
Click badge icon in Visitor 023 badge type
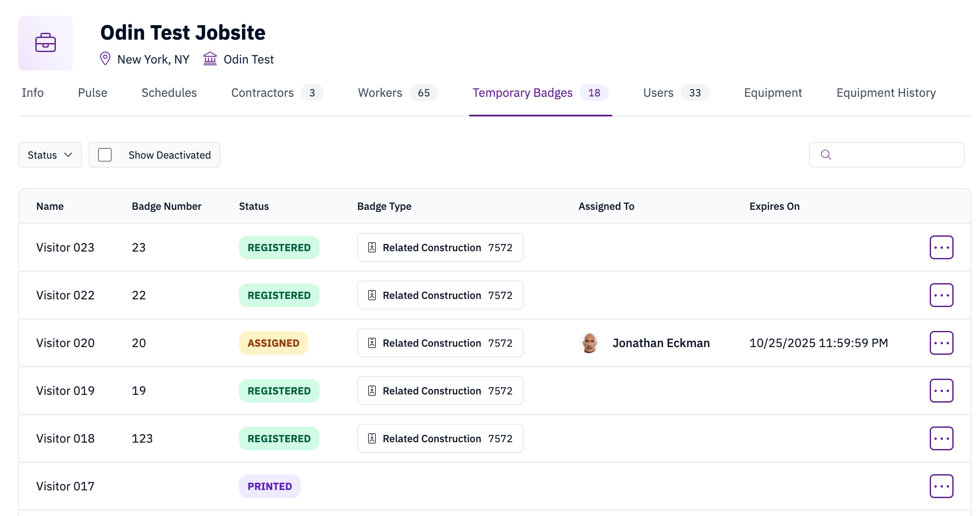point(372,247)
